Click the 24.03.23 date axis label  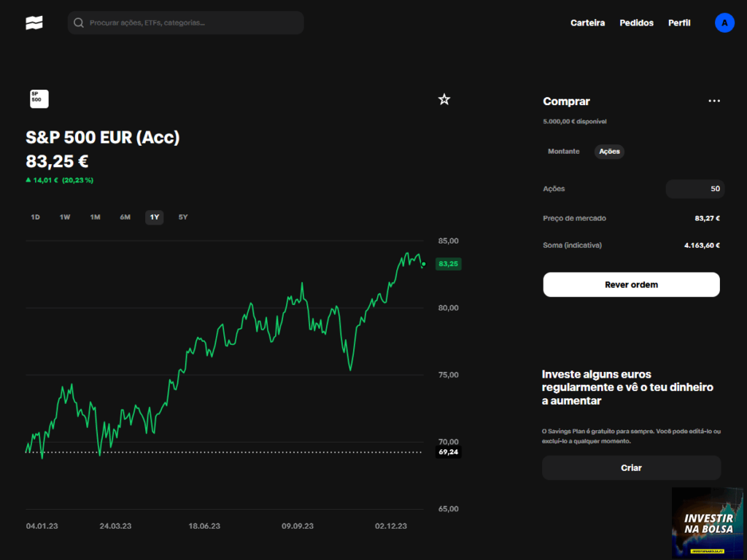pyautogui.click(x=115, y=526)
